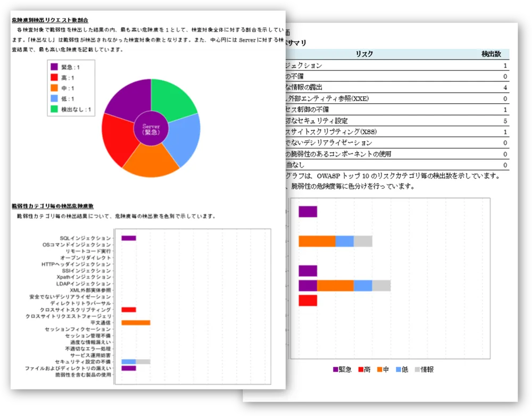
Task: Click the 過度な情報漏えい axis label
Action: (90, 342)
